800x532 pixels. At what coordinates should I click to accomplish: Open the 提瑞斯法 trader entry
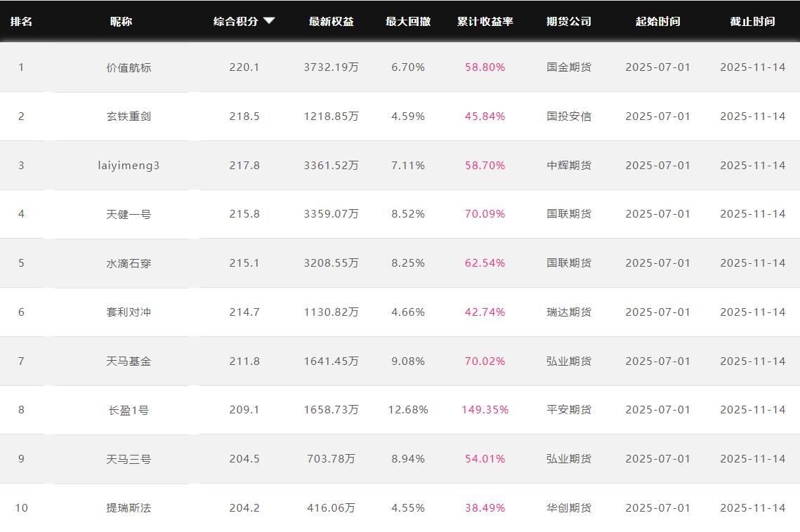click(129, 508)
